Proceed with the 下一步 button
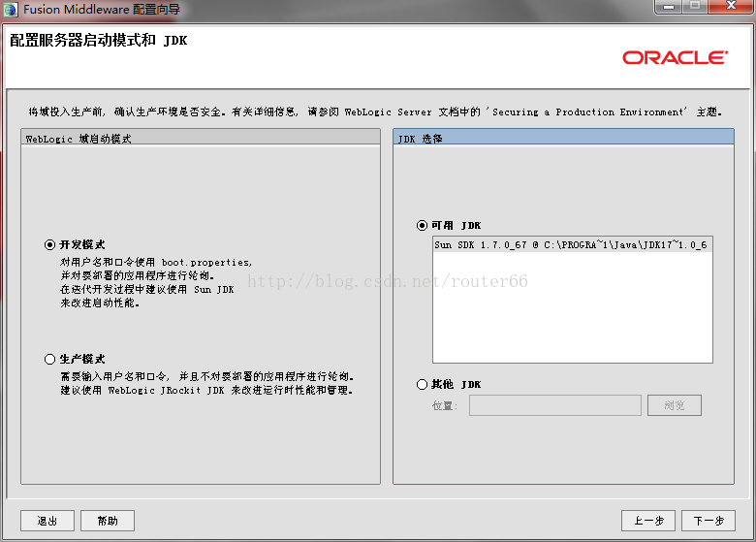 point(709,521)
